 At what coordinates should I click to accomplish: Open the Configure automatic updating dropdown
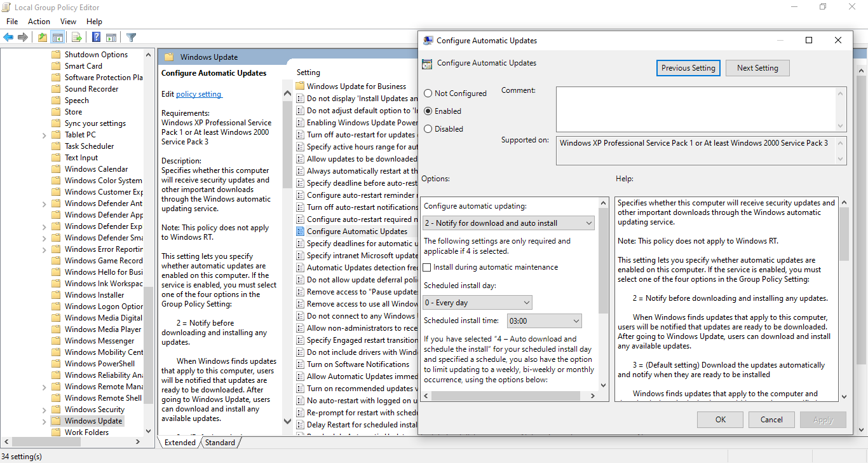tap(508, 223)
